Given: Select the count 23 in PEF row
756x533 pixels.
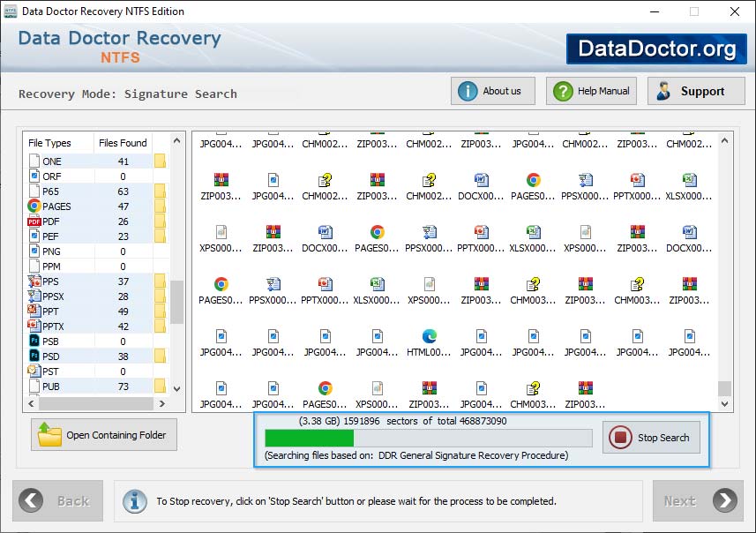Looking at the screenshot, I should [124, 236].
